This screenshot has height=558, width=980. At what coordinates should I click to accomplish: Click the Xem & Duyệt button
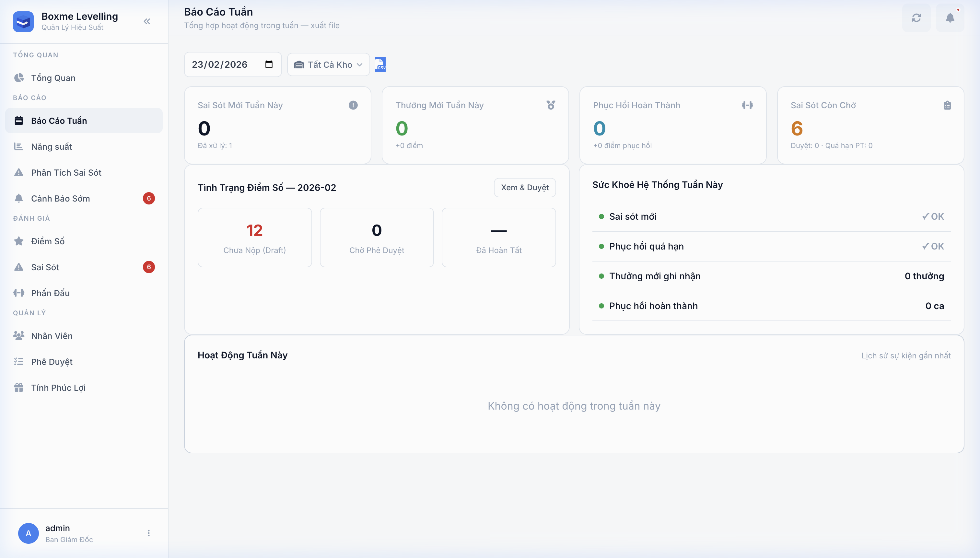[x=525, y=188]
